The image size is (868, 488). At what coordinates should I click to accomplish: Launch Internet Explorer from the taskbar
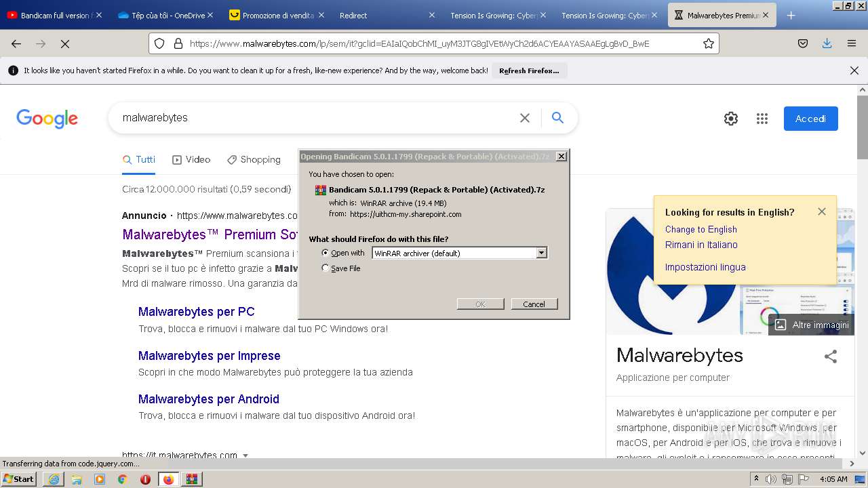[x=54, y=479]
